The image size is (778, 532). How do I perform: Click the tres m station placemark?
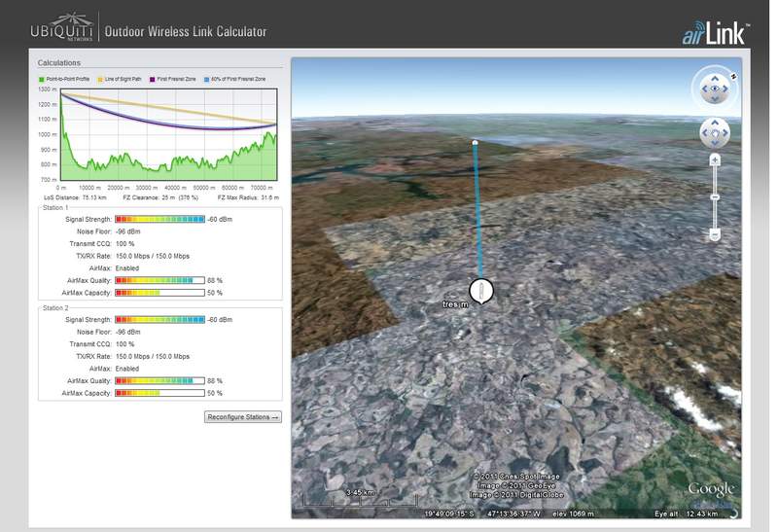tap(480, 291)
